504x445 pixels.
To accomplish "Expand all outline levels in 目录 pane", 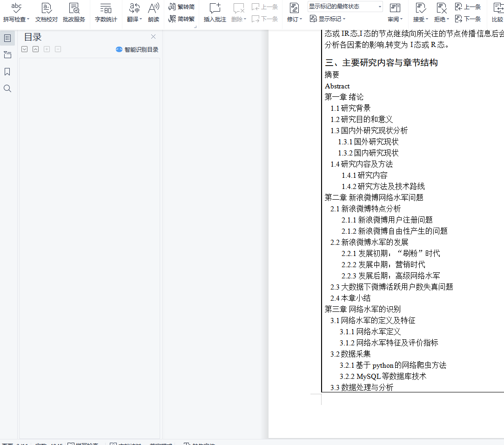I will pyautogui.click(x=24, y=49).
